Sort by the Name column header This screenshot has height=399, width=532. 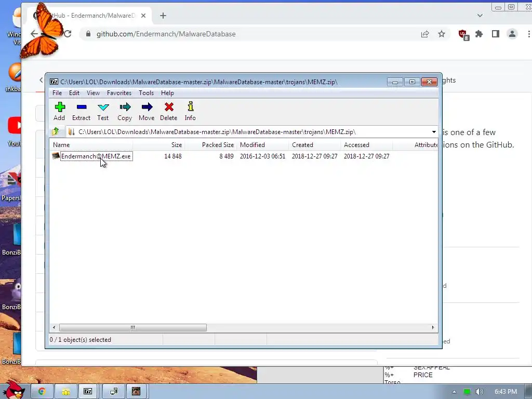(x=91, y=145)
